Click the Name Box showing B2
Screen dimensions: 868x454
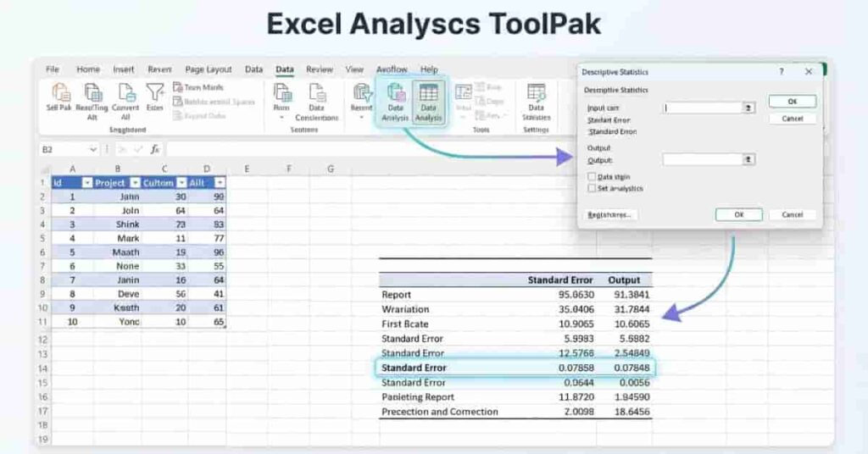coord(63,149)
